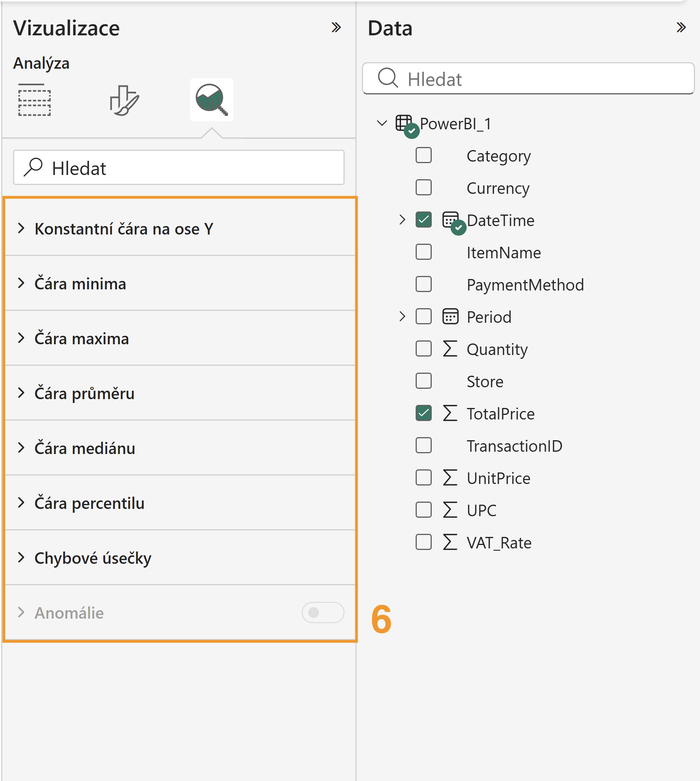Check the Category field checkbox
The image size is (700, 781).
click(x=423, y=155)
